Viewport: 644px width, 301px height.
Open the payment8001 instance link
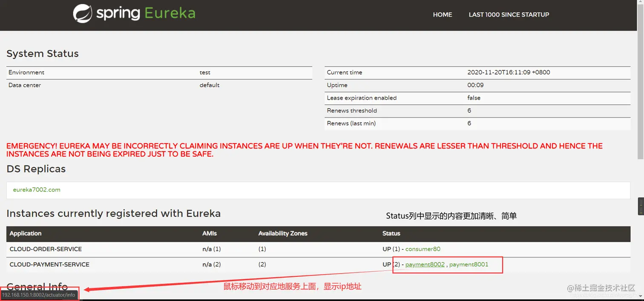point(469,264)
